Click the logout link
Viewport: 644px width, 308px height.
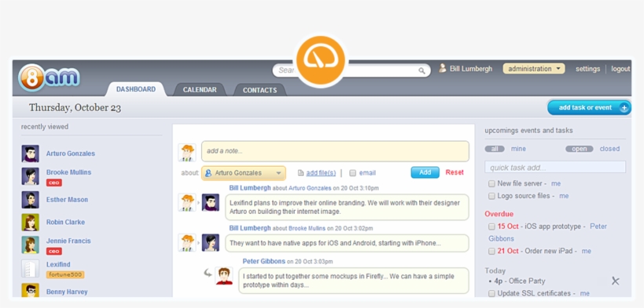tap(620, 69)
